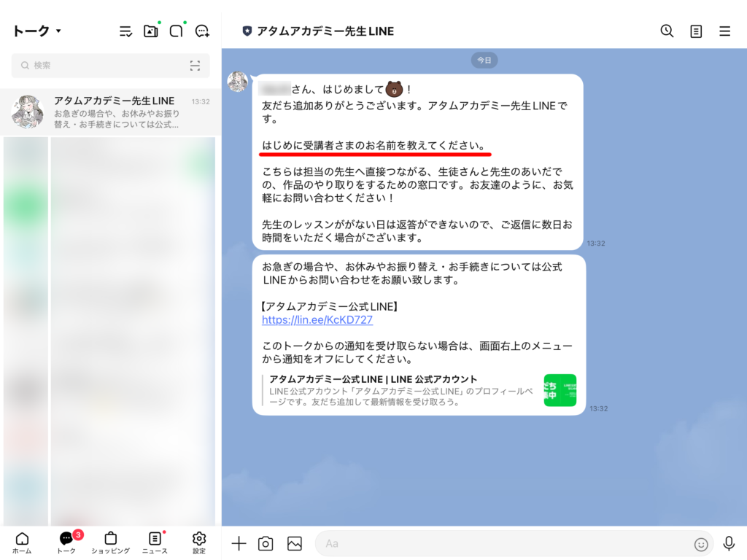The width and height of the screenshot is (747, 560).
Task: Open the emoji sticker smiley icon
Action: click(701, 544)
